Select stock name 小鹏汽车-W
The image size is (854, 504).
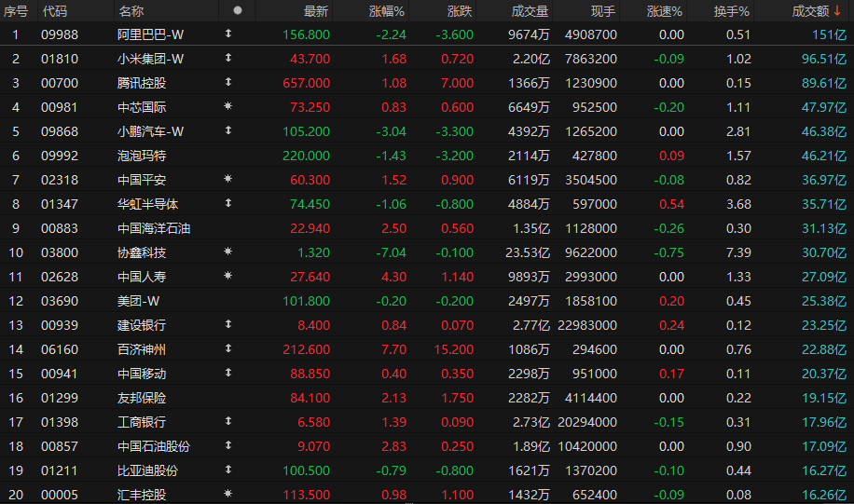(151, 131)
